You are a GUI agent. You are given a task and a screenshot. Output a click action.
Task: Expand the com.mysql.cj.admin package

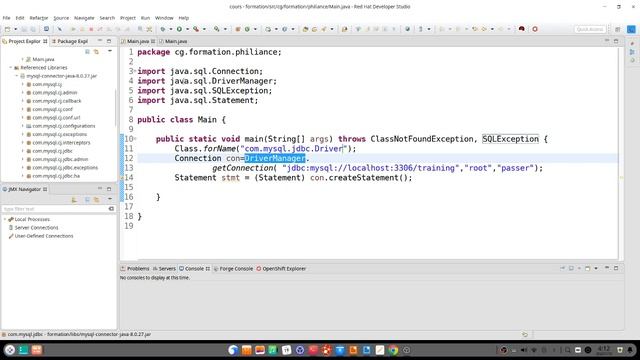click(23, 93)
